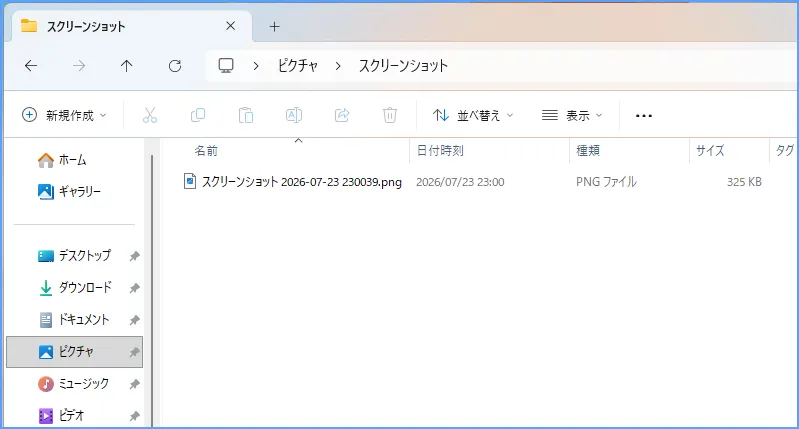Open the 新規作成 dropdown

[x=64, y=115]
